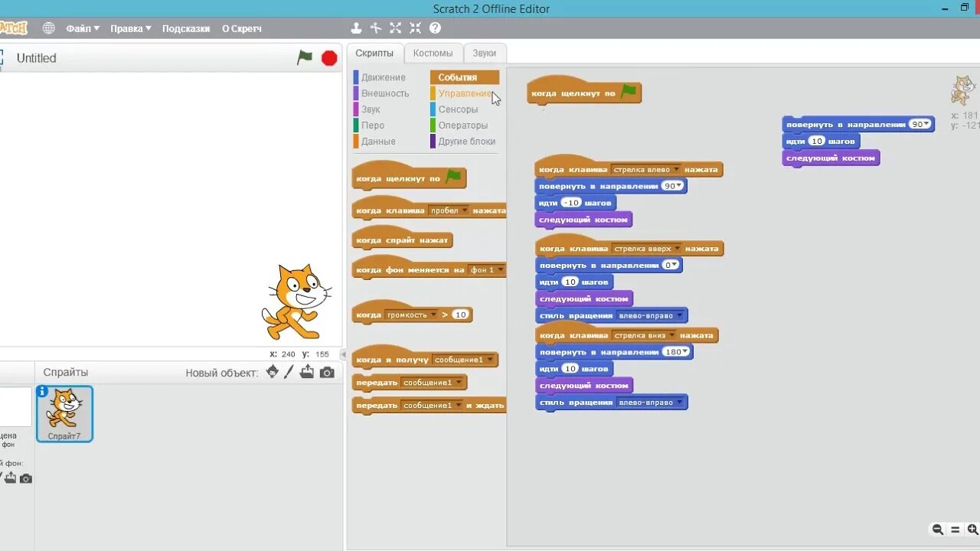This screenshot has width=980, height=551.
Task: Click detached следующий костюм block at right
Action: coord(831,158)
